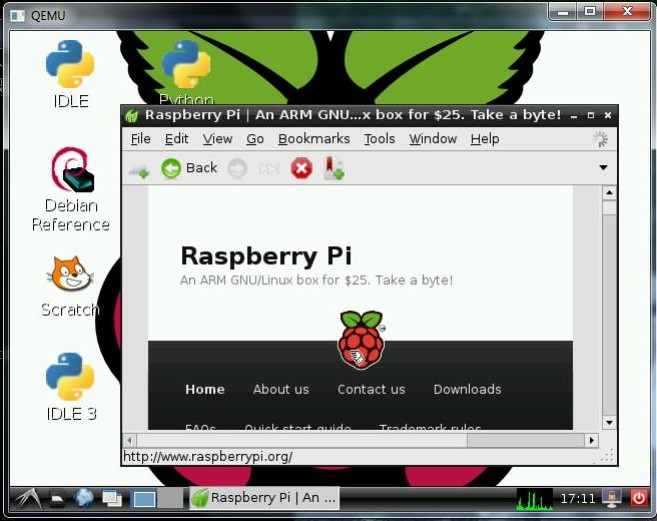Click the greyed Next page arrows
The height and width of the screenshot is (521, 657).
pos(268,169)
